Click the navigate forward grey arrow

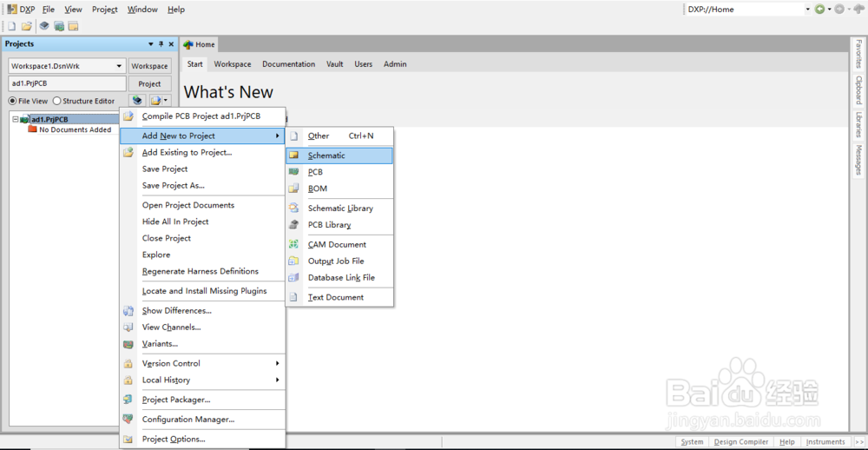[839, 10]
